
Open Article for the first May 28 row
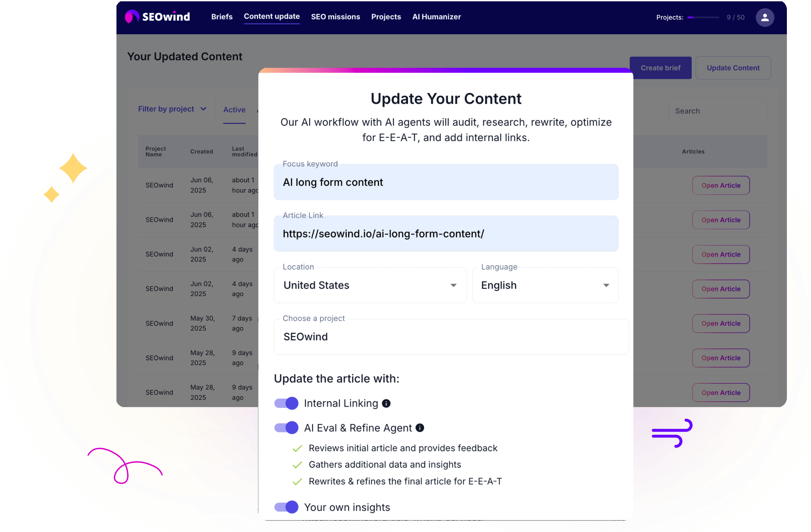pyautogui.click(x=721, y=358)
